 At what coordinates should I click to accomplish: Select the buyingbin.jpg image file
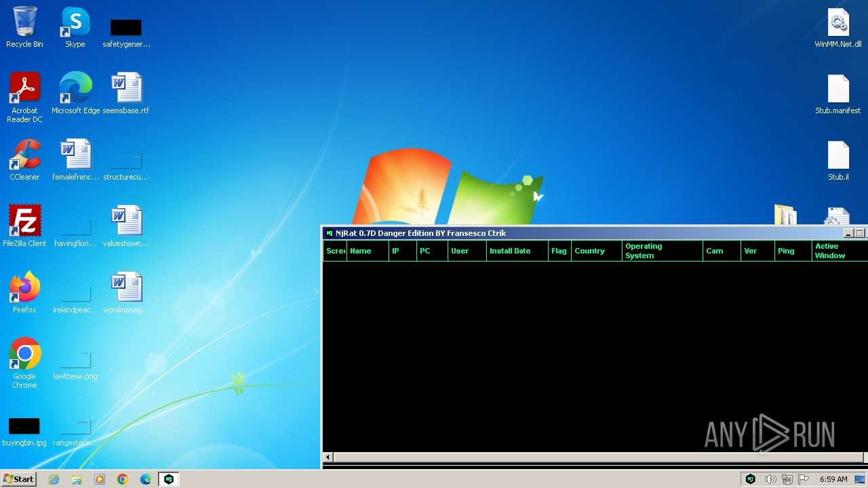tap(24, 432)
